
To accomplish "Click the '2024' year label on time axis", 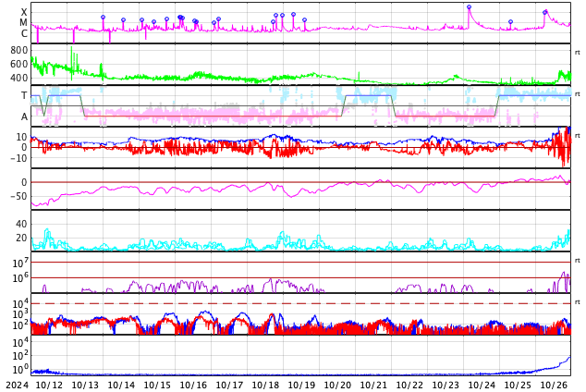I will pos(18,385).
